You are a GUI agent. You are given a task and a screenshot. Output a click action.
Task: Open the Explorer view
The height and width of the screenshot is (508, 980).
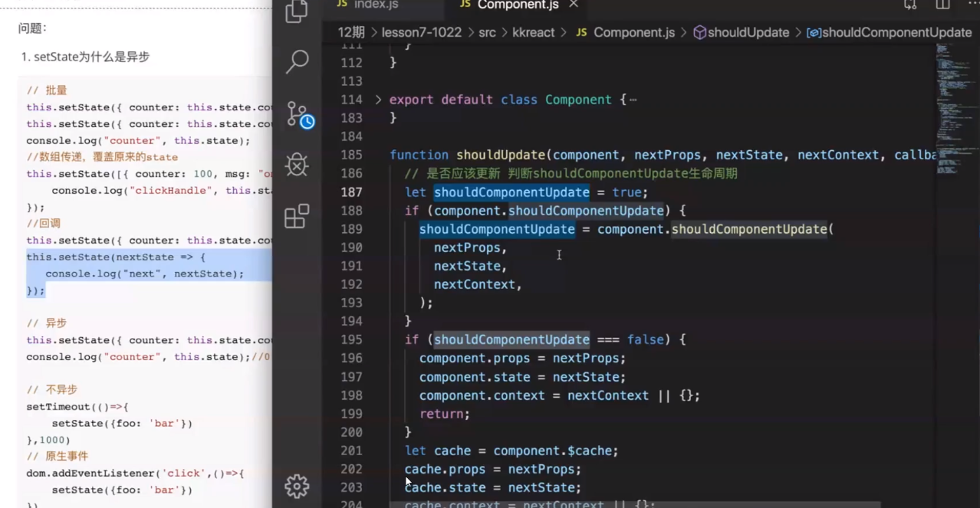296,12
